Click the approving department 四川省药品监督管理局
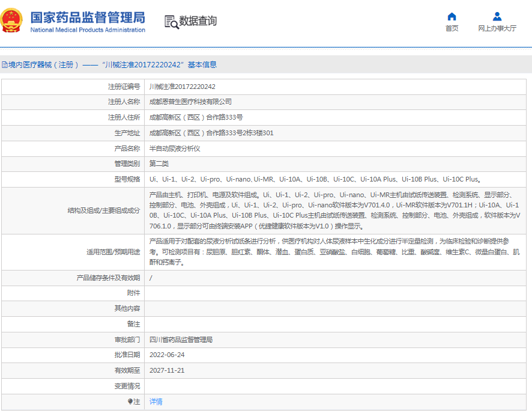The width and height of the screenshot is (532, 413). (181, 340)
